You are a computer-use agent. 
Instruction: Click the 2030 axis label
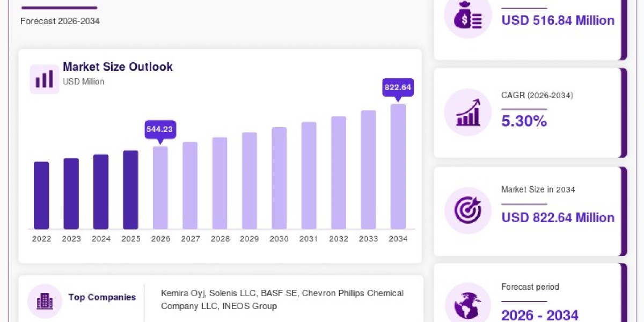pos(279,239)
